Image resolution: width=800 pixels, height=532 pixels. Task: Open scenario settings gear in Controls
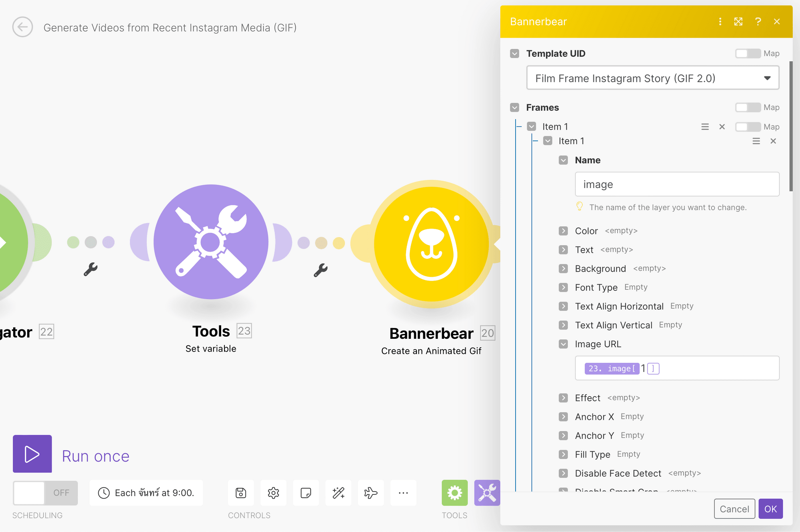273,493
